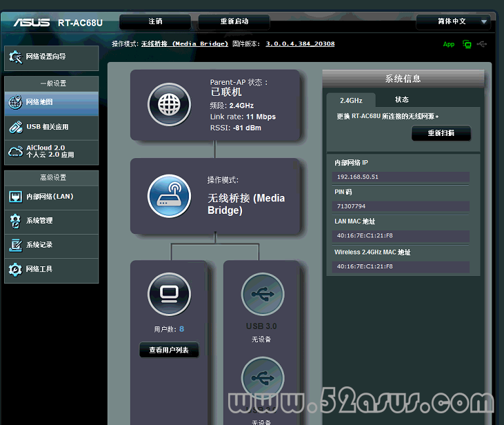Click the '已联机' connection status text
This screenshot has width=504, height=425.
[226, 92]
